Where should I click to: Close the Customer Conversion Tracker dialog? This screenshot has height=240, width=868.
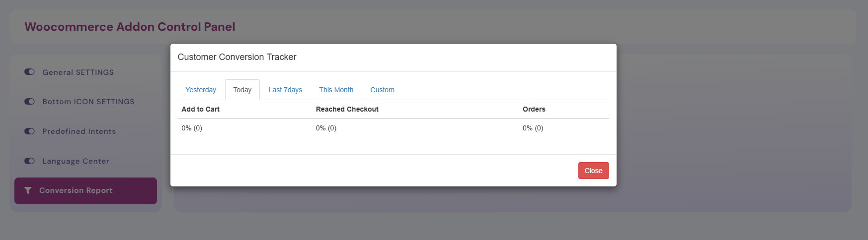[593, 171]
